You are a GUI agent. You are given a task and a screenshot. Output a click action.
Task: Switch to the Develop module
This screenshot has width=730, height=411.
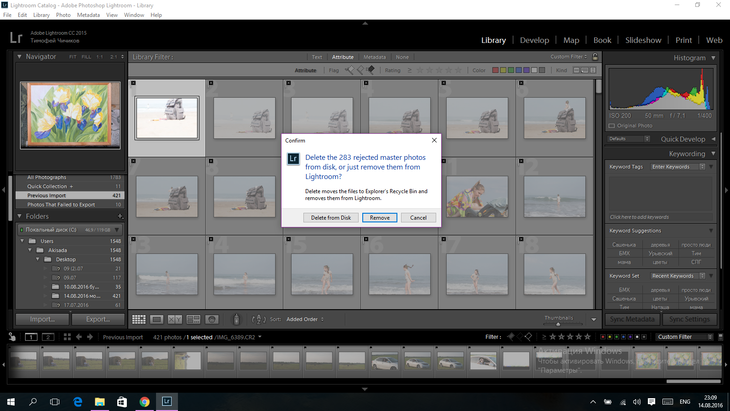tap(534, 40)
